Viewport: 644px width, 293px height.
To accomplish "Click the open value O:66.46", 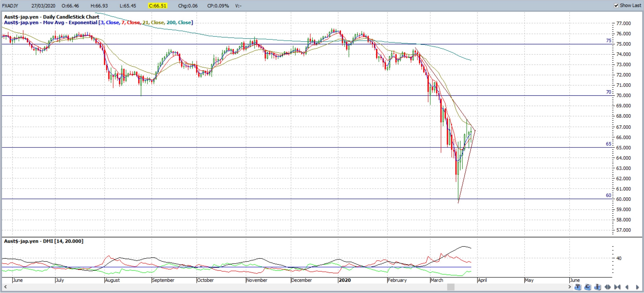I will click(x=70, y=6).
